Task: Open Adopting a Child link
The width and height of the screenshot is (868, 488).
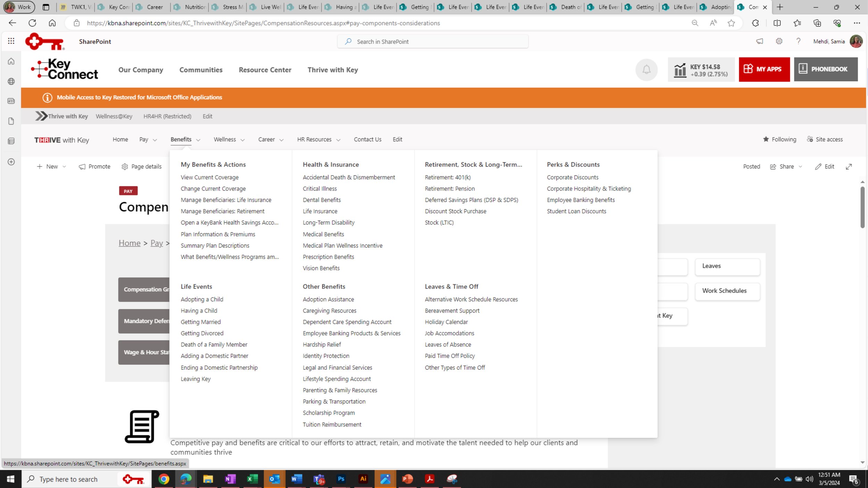Action: pyautogui.click(x=202, y=299)
